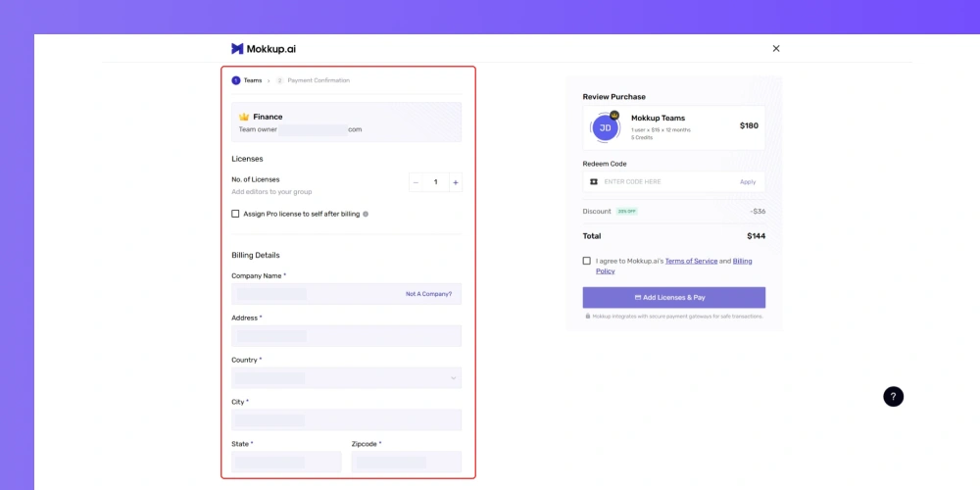Select the Teams step in breadcrumb
Image resolution: width=980 pixels, height=490 pixels.
tap(247, 80)
